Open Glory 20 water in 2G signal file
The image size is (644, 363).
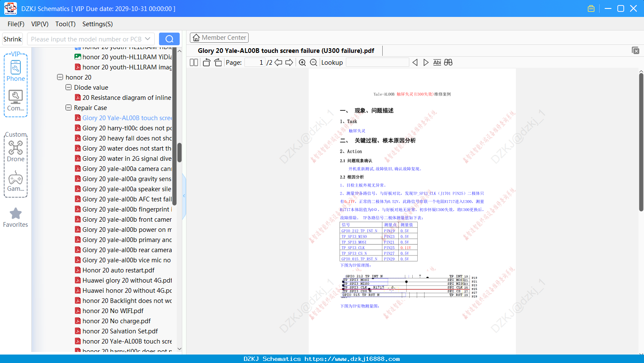(123, 159)
